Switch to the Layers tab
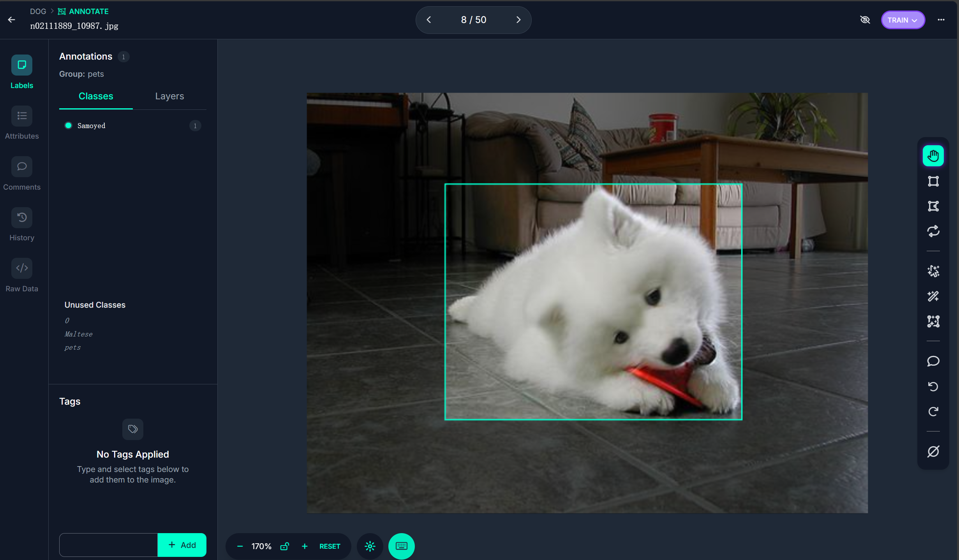Viewport: 959px width, 560px height. (x=169, y=96)
